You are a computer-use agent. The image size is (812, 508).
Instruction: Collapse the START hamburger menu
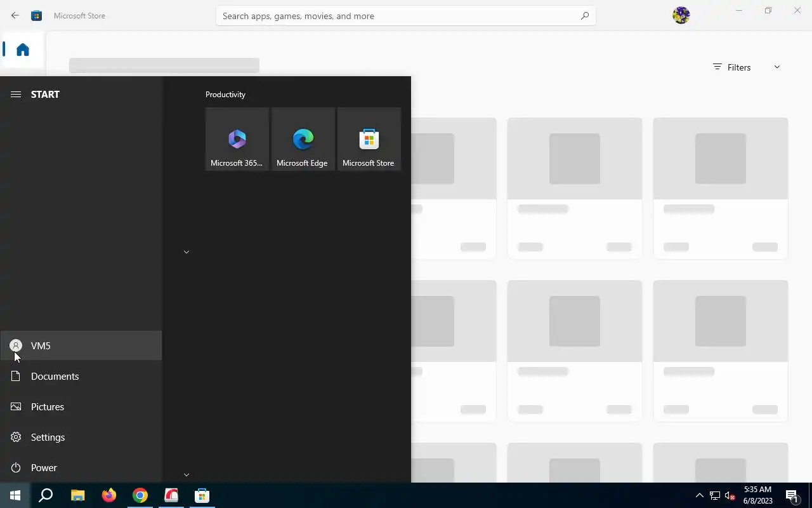point(16,94)
